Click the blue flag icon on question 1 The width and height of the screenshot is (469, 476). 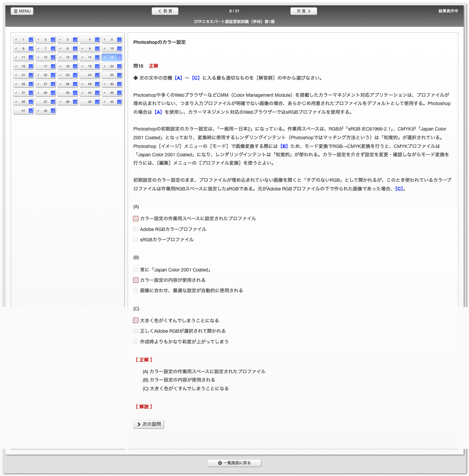31,40
